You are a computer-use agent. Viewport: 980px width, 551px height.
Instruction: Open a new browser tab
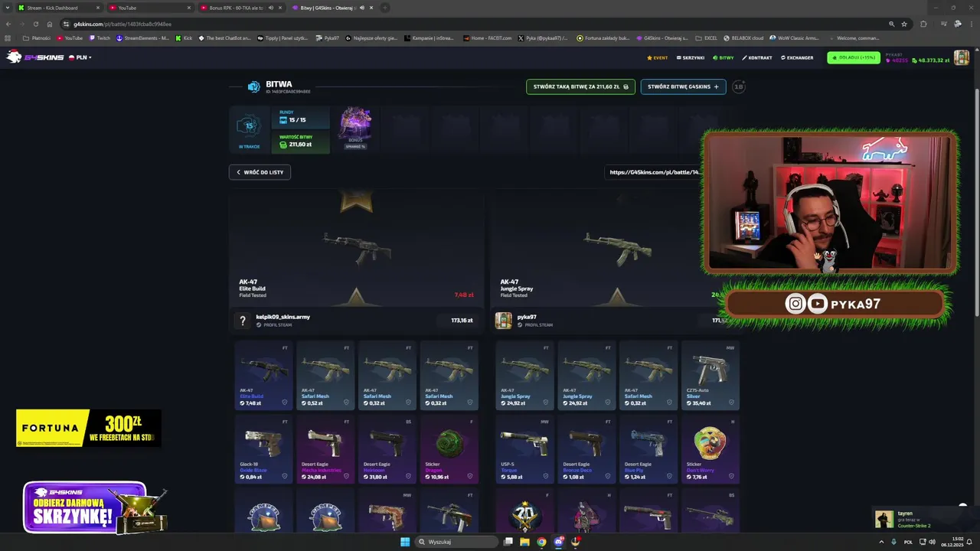pyautogui.click(x=385, y=8)
